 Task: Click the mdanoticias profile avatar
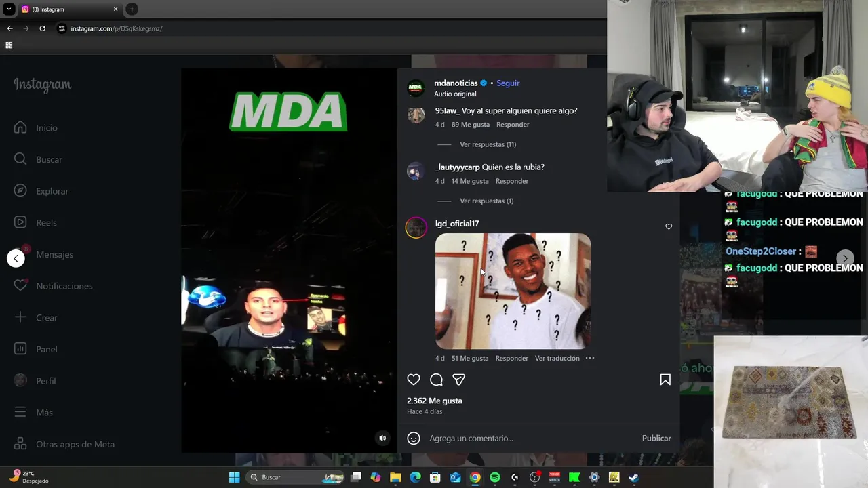coord(416,88)
